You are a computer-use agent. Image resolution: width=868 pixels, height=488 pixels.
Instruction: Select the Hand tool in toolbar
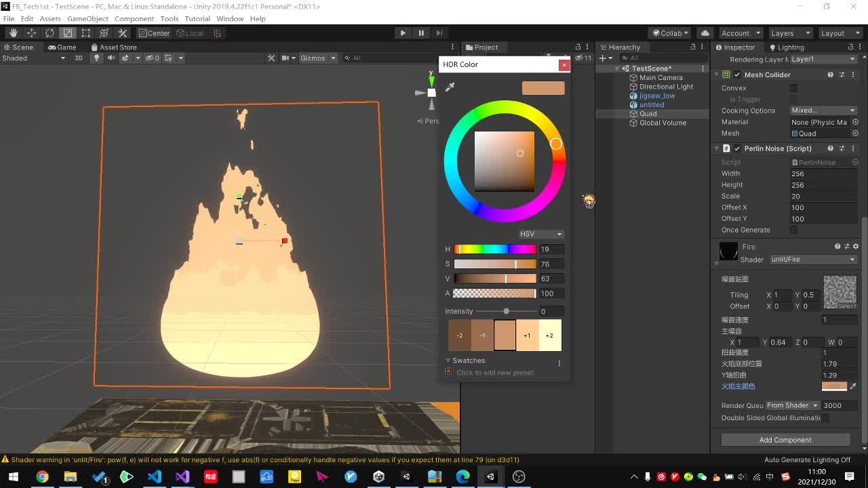[x=13, y=33]
